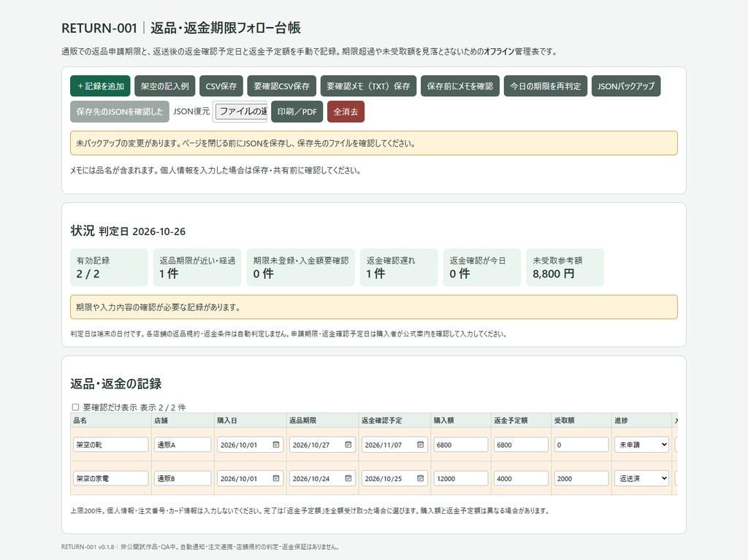Click the 返金確認遅れ 1件 card
Viewport: 748px width, 560px height.
[399, 268]
